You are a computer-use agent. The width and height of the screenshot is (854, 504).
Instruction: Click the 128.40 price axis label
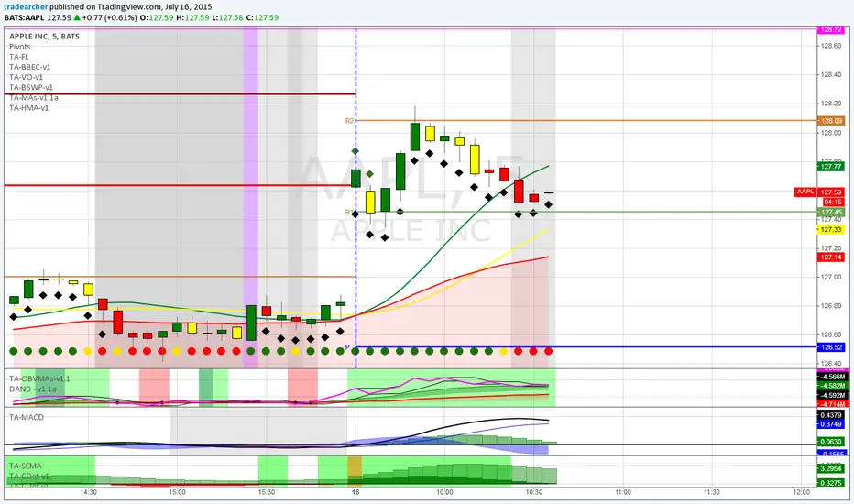[x=831, y=75]
